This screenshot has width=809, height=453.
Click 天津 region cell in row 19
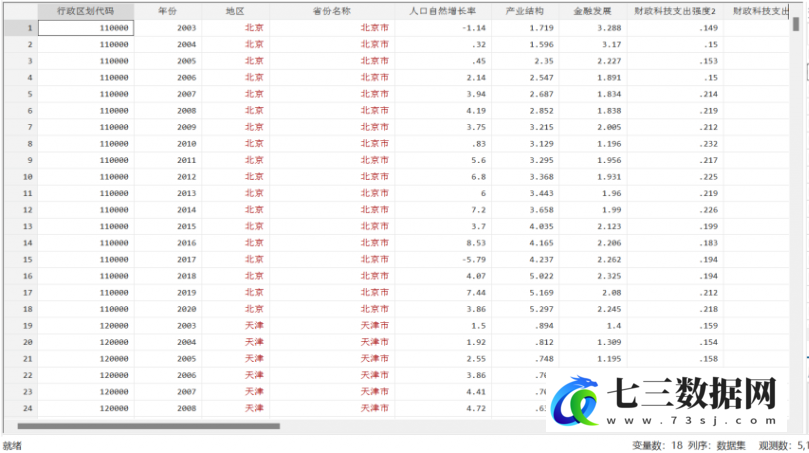point(235,326)
